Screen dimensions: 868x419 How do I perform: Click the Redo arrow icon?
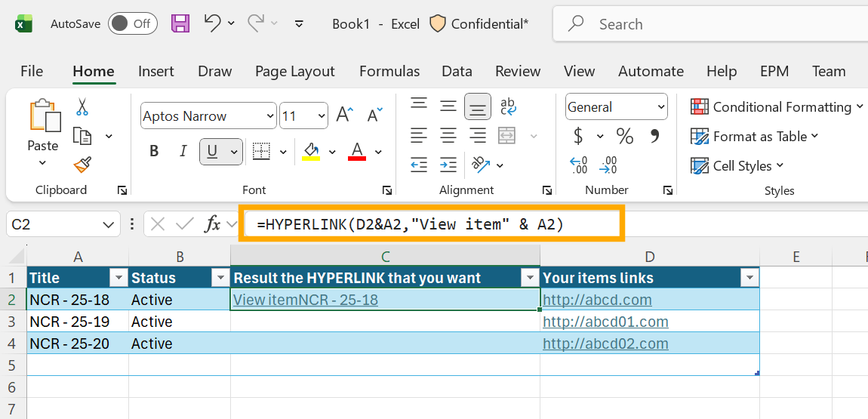(256, 23)
